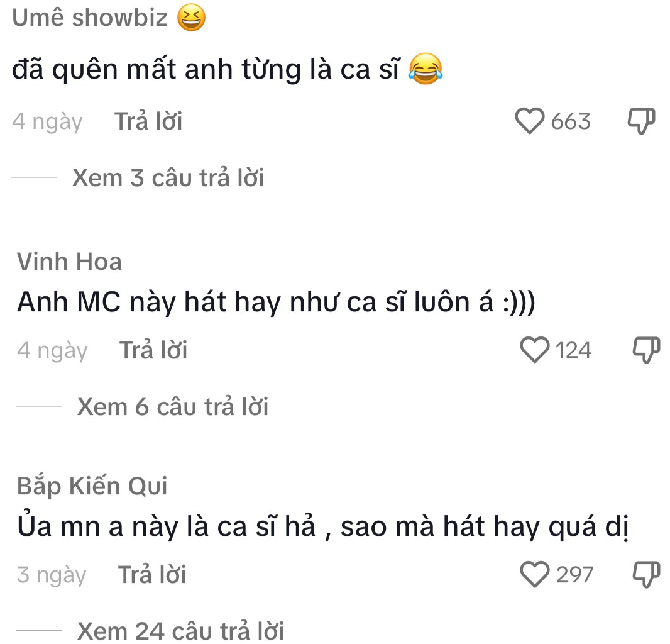This screenshot has width=670, height=644.
Task: Like Bắp Kiến Qui's comment
Action: click(x=535, y=575)
